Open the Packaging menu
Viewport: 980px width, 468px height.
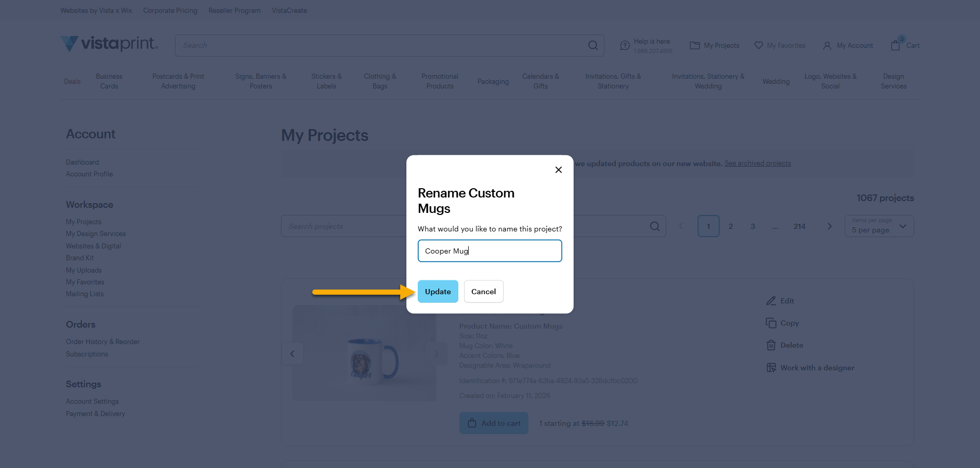pos(493,81)
